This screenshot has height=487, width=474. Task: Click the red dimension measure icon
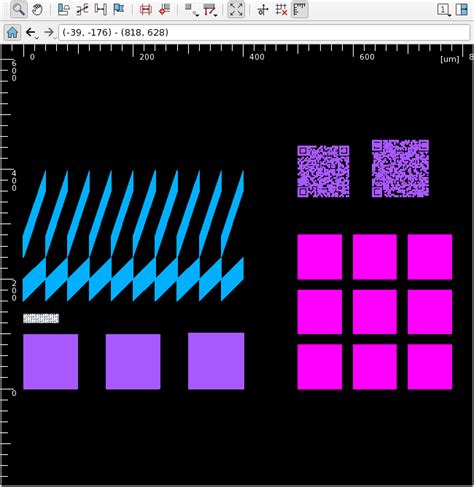pyautogui.click(x=146, y=10)
